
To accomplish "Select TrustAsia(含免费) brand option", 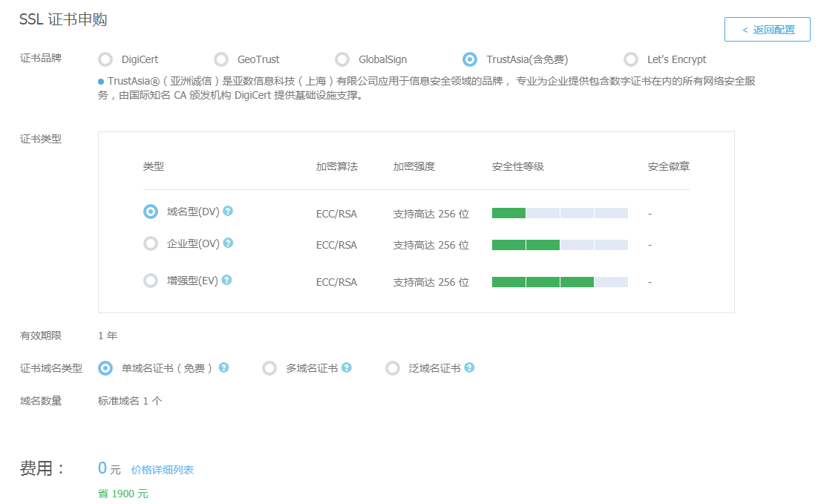I will coord(470,59).
